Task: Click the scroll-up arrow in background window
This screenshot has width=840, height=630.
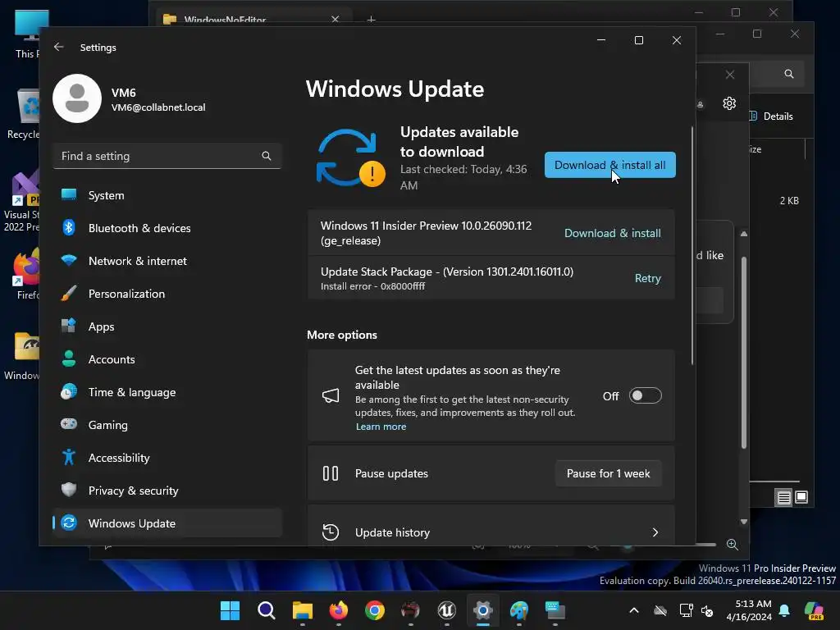Action: point(743,234)
